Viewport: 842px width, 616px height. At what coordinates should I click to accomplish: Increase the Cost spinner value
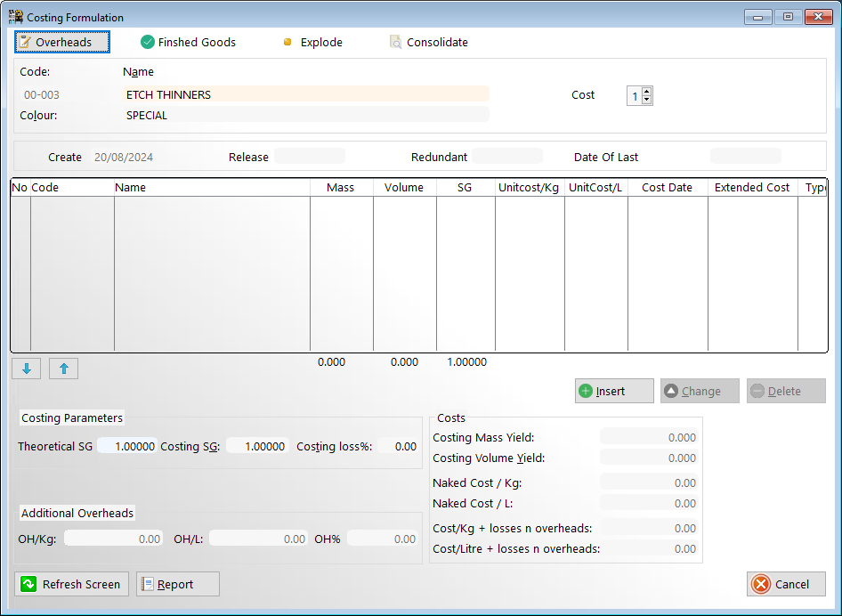click(x=647, y=91)
